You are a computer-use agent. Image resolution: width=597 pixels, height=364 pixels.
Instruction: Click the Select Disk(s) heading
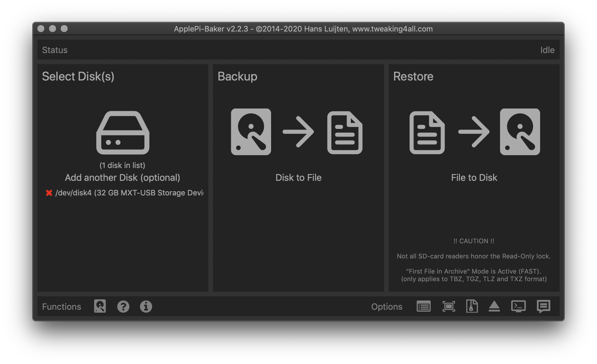[x=78, y=76]
